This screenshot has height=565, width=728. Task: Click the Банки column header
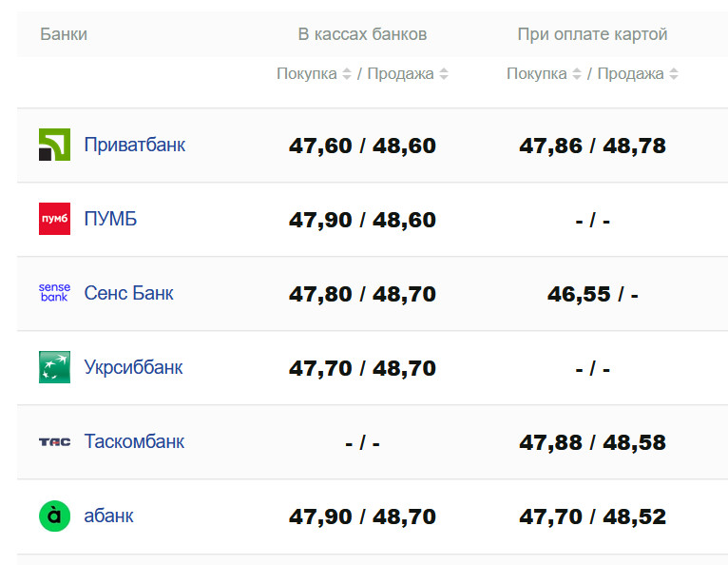tap(64, 34)
